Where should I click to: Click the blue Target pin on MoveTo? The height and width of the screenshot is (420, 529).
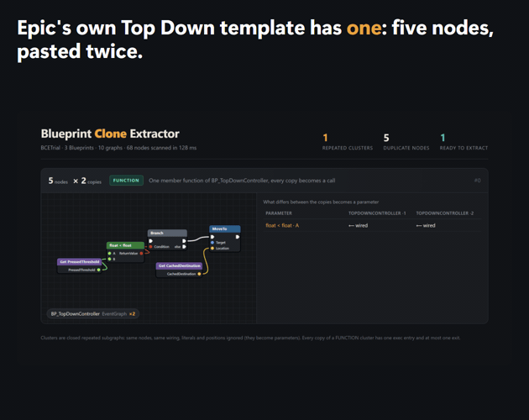(x=212, y=243)
